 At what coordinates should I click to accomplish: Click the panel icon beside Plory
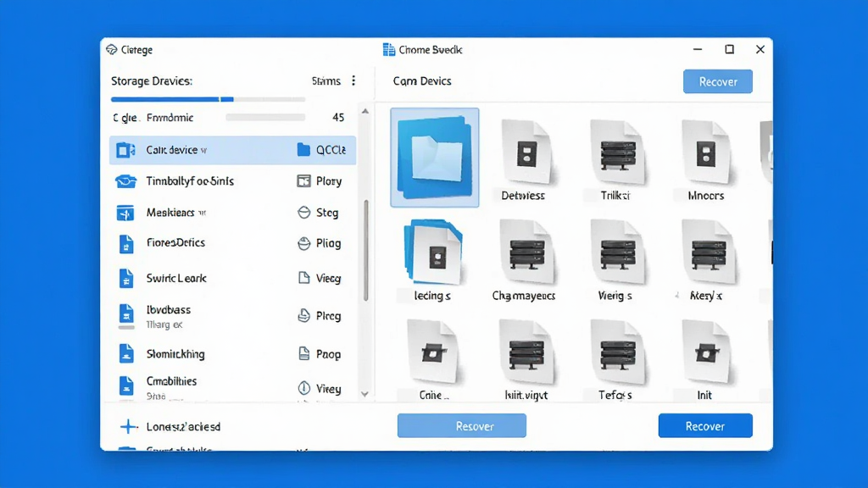click(x=303, y=181)
